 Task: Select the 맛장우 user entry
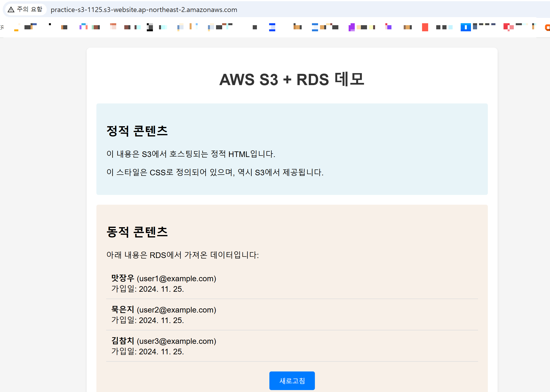click(123, 278)
